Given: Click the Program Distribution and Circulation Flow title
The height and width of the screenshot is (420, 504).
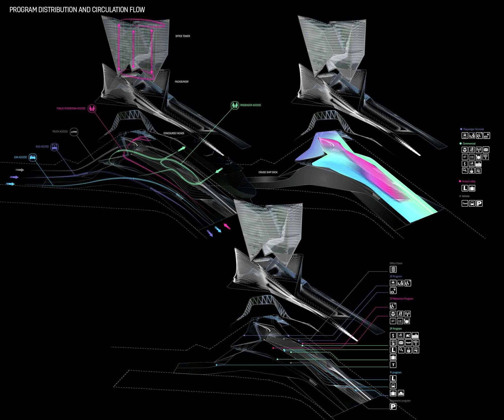Looking at the screenshot, I should [77, 10].
